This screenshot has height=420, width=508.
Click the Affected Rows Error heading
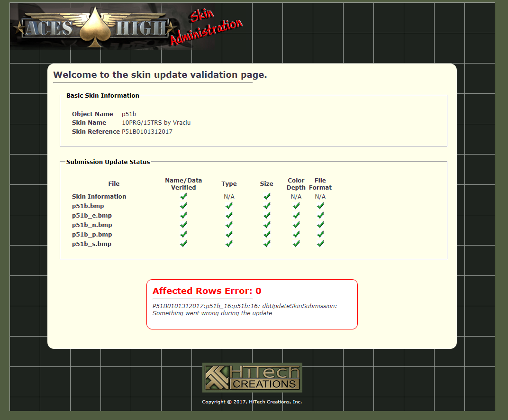point(207,291)
